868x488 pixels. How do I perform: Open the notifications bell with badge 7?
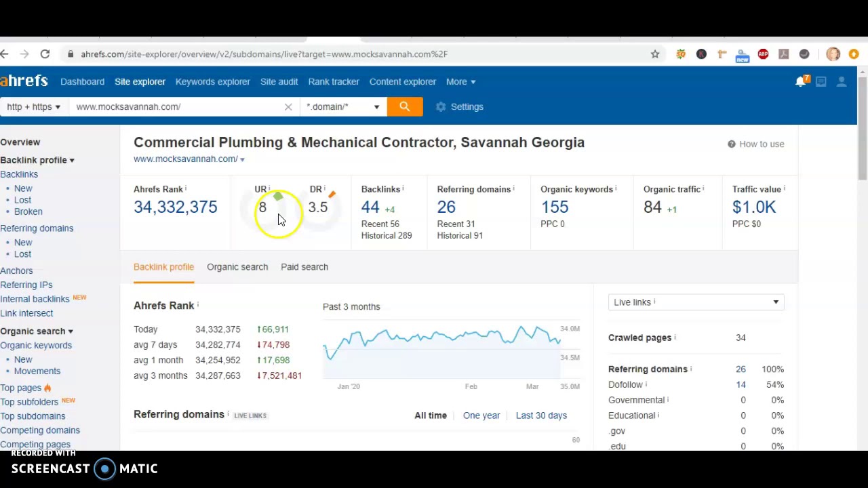802,81
